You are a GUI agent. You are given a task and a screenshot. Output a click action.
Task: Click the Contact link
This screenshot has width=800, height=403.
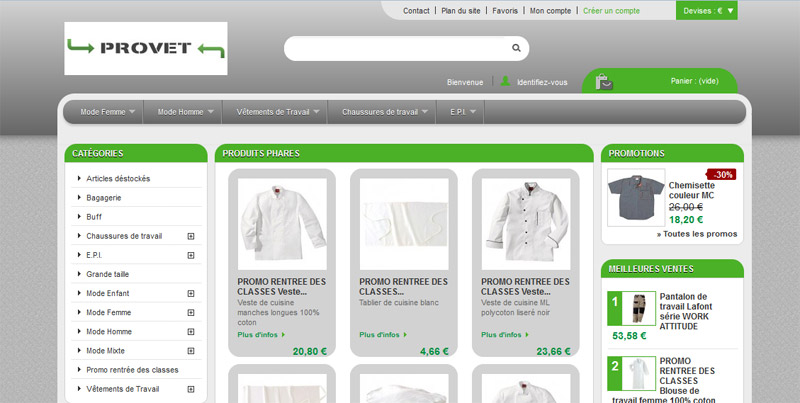coord(416,11)
